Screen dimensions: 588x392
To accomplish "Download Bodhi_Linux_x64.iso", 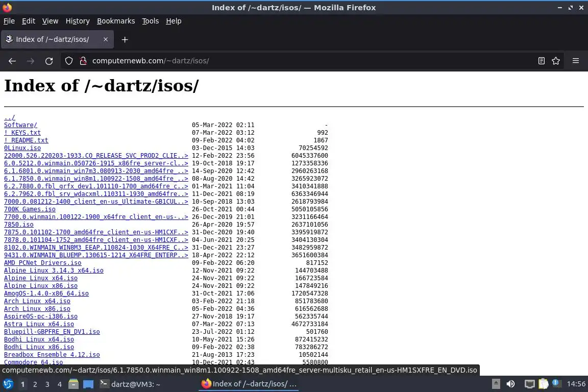I will click(x=39, y=339).
